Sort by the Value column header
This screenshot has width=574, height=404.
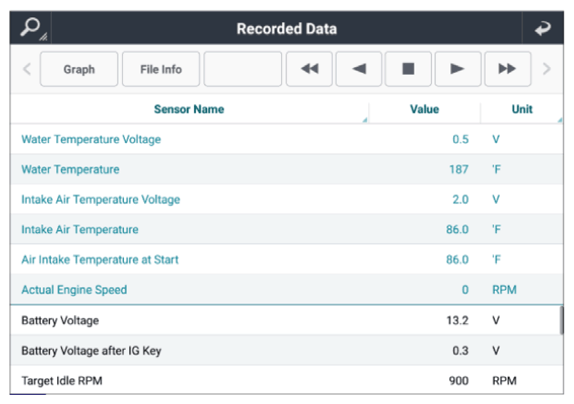(425, 109)
